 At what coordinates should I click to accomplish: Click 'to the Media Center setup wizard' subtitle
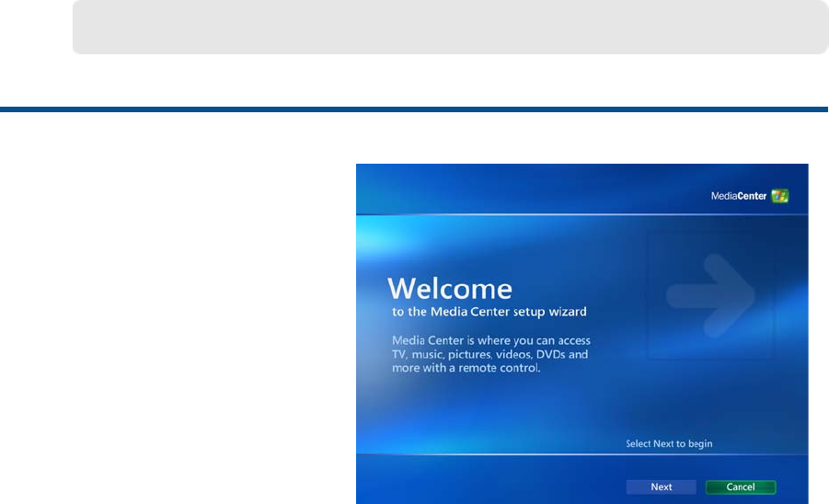(489, 312)
